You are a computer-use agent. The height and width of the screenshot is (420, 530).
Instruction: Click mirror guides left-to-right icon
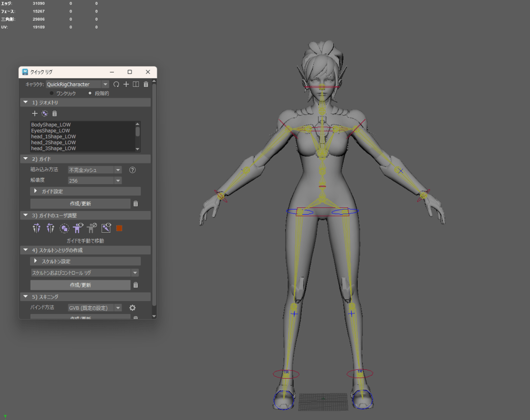tap(36, 228)
